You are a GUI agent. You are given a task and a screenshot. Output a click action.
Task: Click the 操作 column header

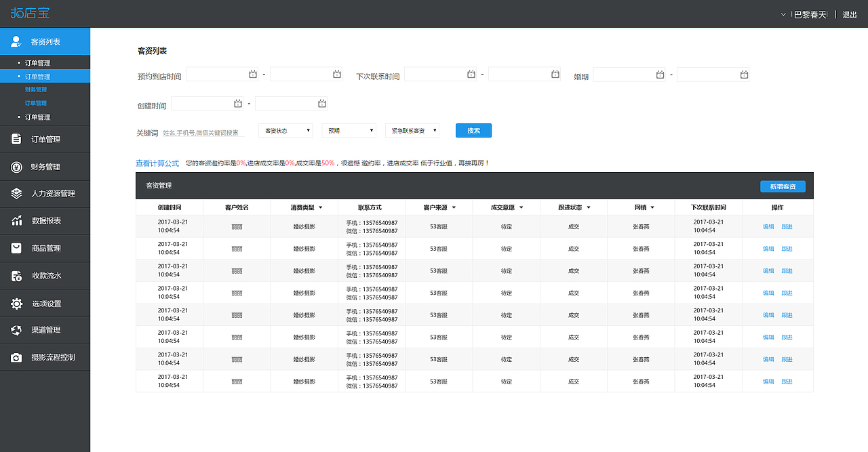click(777, 207)
